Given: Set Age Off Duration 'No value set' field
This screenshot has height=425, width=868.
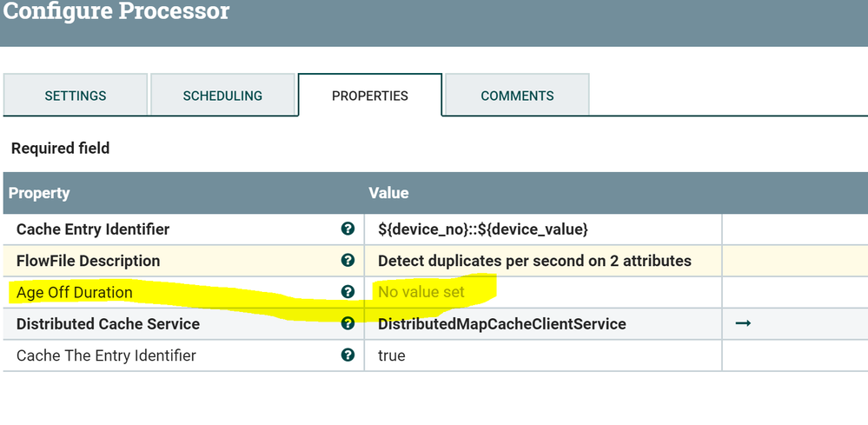Looking at the screenshot, I should [421, 292].
